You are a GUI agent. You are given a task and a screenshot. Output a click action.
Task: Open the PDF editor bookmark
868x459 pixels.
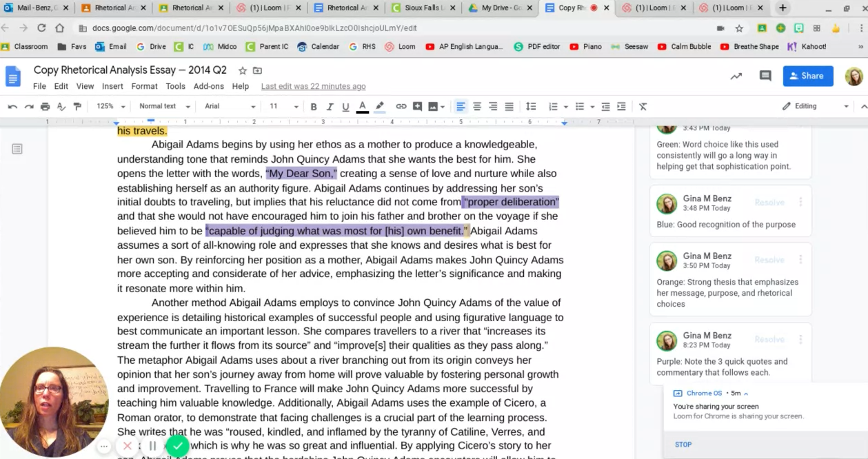(536, 47)
